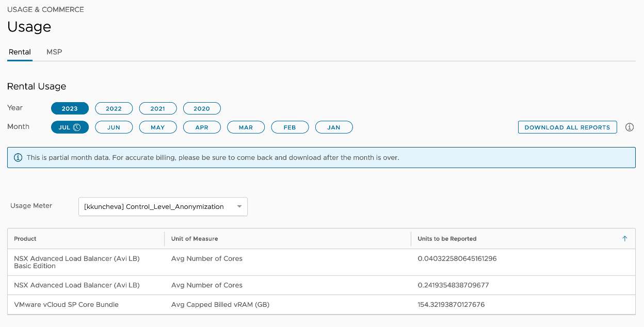644x327 pixels.
Task: Open the Usage Meter dropdown
Action: (x=163, y=207)
